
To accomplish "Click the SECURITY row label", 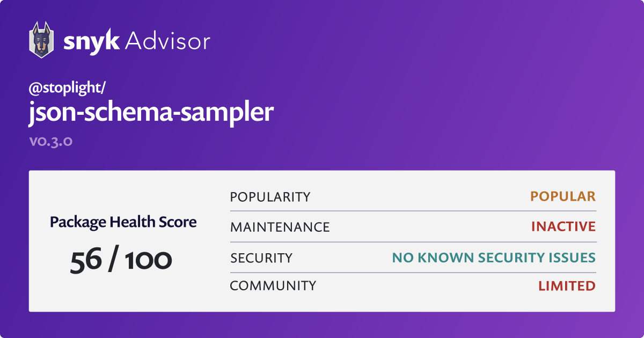I will (261, 258).
